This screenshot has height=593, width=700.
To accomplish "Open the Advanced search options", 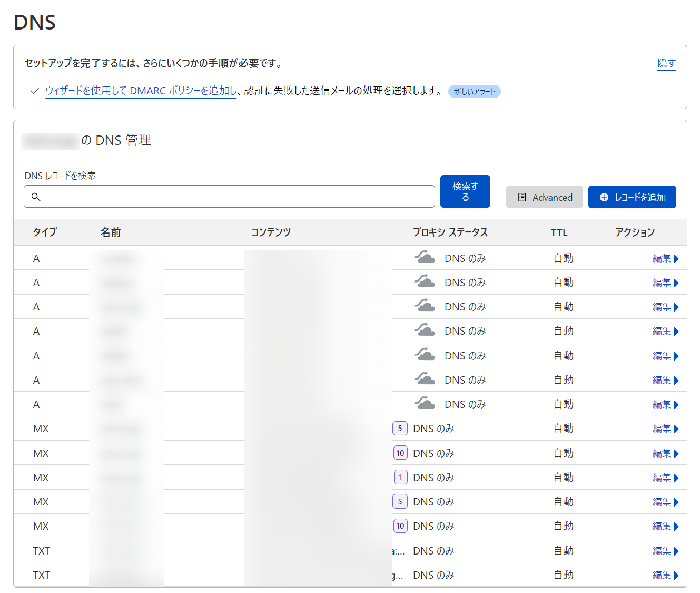I will pyautogui.click(x=544, y=197).
